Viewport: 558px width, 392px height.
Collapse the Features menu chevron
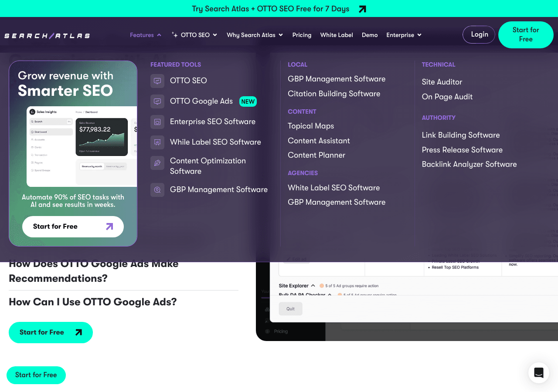[x=159, y=35]
